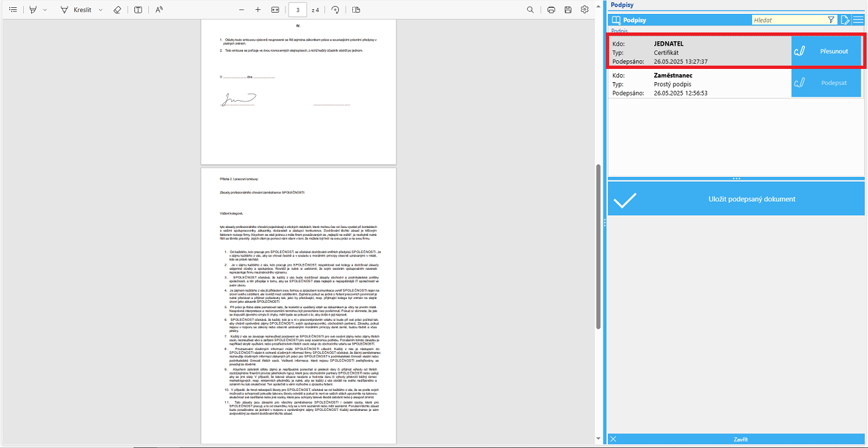
Task: Rotate the document page
Action: (x=336, y=10)
